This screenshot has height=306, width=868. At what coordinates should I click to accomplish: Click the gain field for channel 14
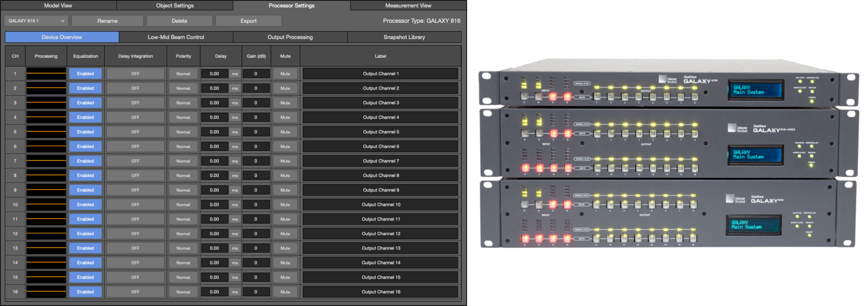coord(256,263)
